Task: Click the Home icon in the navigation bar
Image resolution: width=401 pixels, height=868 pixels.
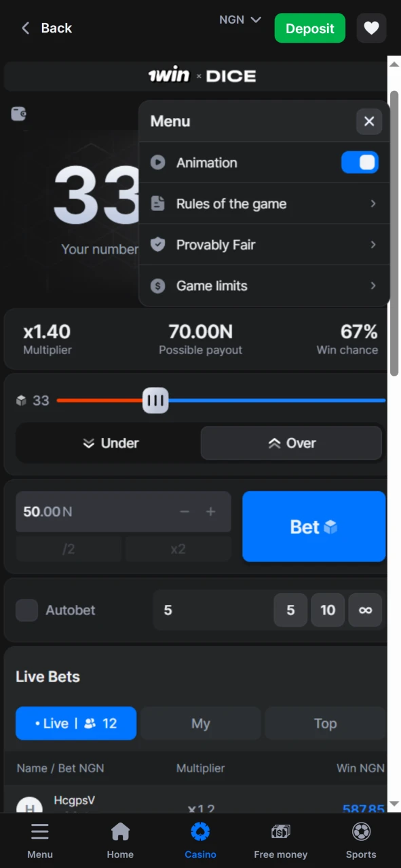Action: pyautogui.click(x=120, y=831)
